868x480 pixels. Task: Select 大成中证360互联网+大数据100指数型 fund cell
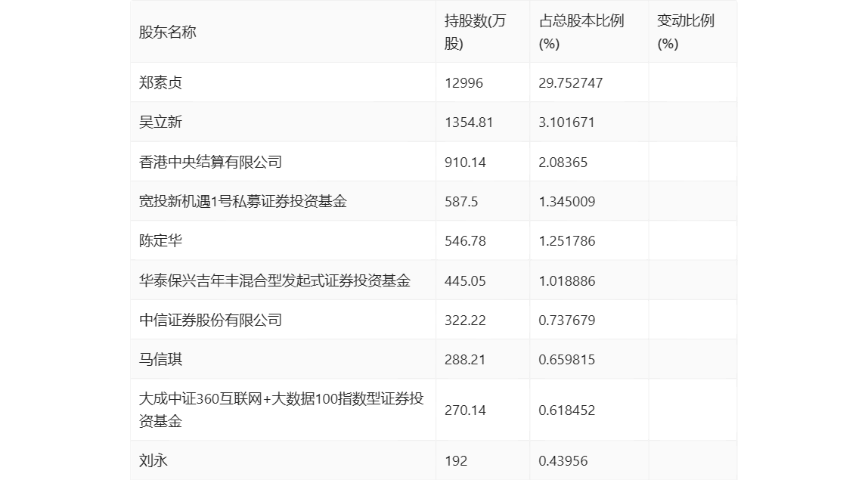(x=281, y=410)
